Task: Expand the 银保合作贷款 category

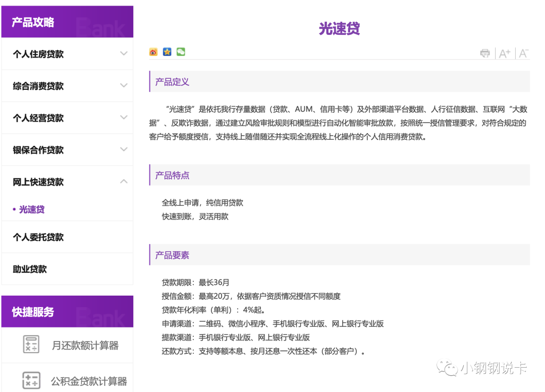Action: [x=67, y=150]
